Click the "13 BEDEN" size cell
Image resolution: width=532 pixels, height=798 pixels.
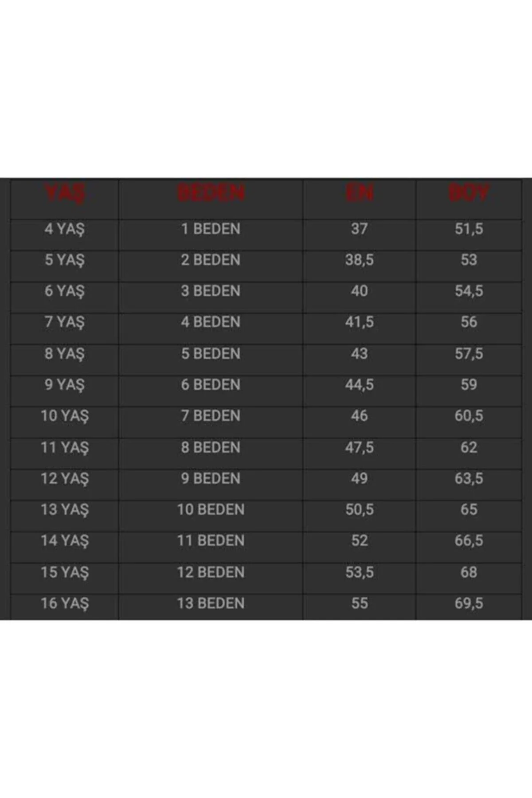[211, 603]
